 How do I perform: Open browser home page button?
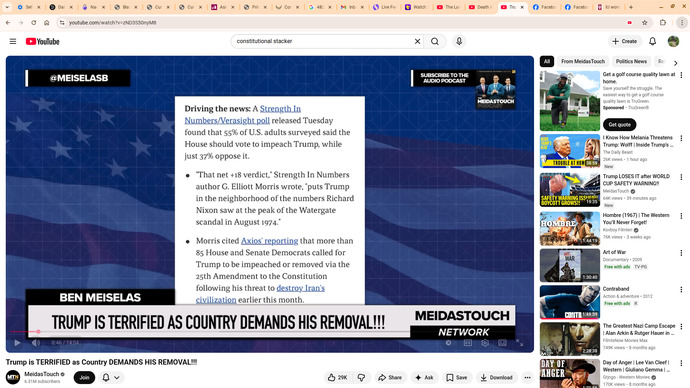(x=47, y=22)
